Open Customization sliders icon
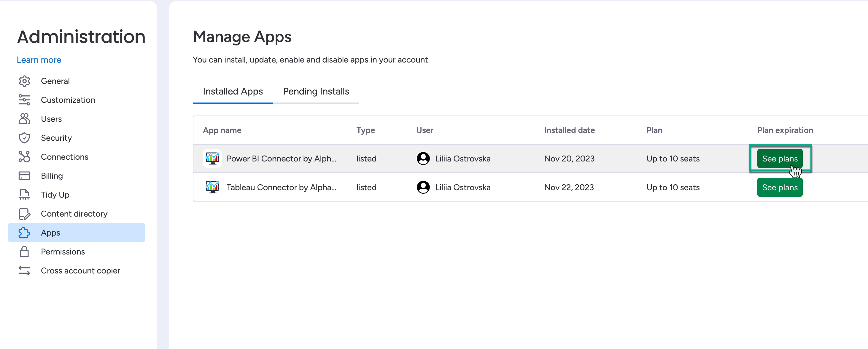 [24, 100]
